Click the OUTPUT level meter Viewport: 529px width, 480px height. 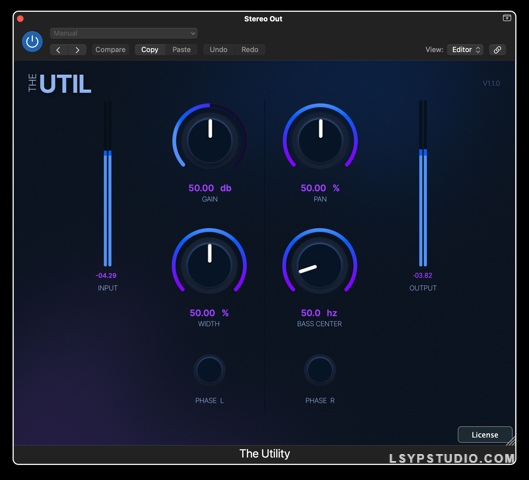[x=423, y=184]
